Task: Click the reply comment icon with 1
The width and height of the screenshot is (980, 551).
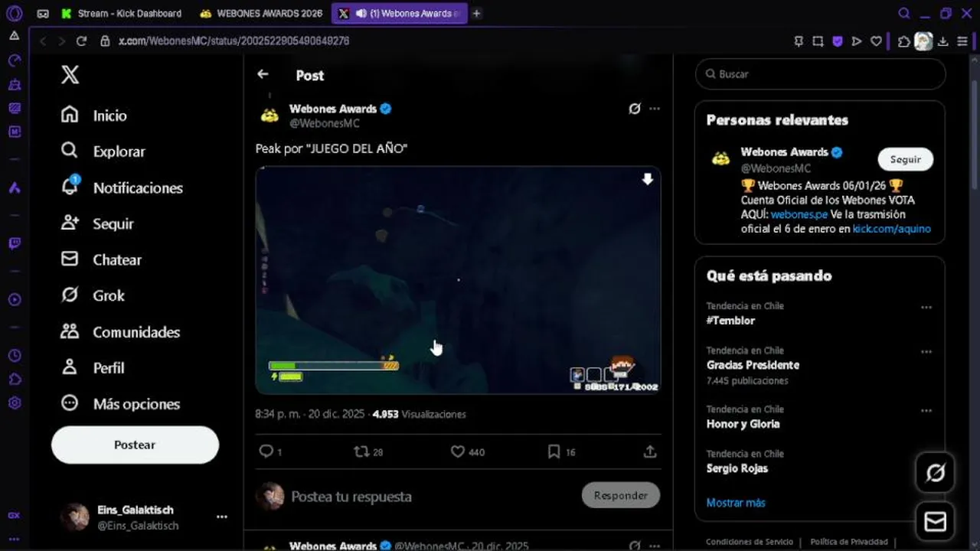Action: 270,452
